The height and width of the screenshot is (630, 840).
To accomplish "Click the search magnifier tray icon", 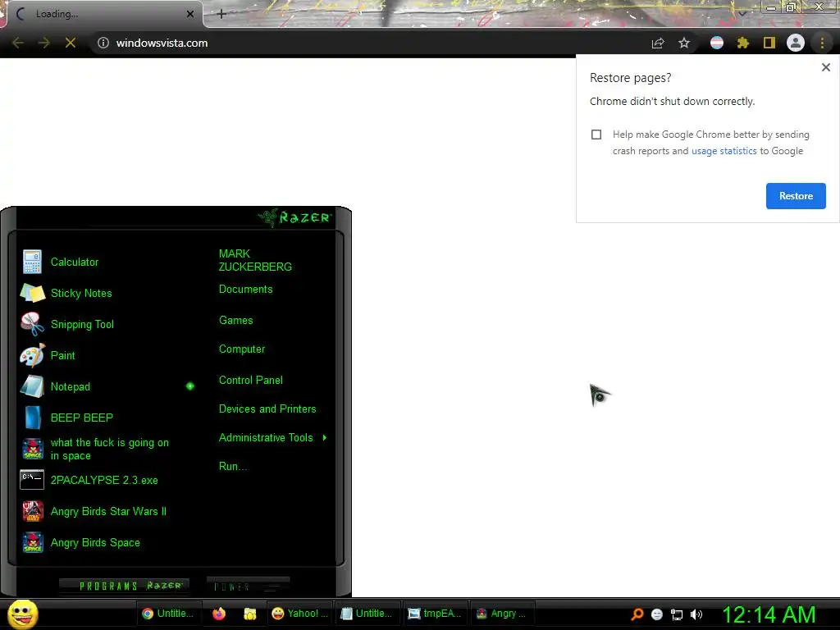I will [x=637, y=614].
